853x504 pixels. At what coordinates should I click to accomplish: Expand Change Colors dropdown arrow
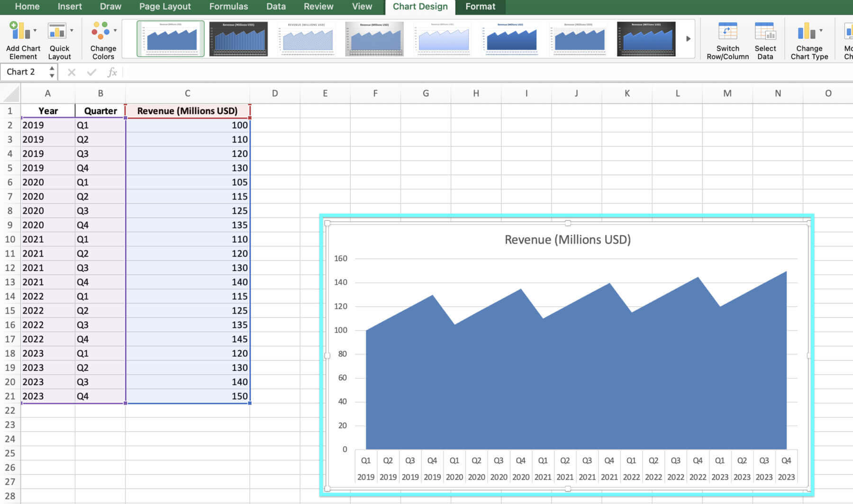click(x=115, y=31)
